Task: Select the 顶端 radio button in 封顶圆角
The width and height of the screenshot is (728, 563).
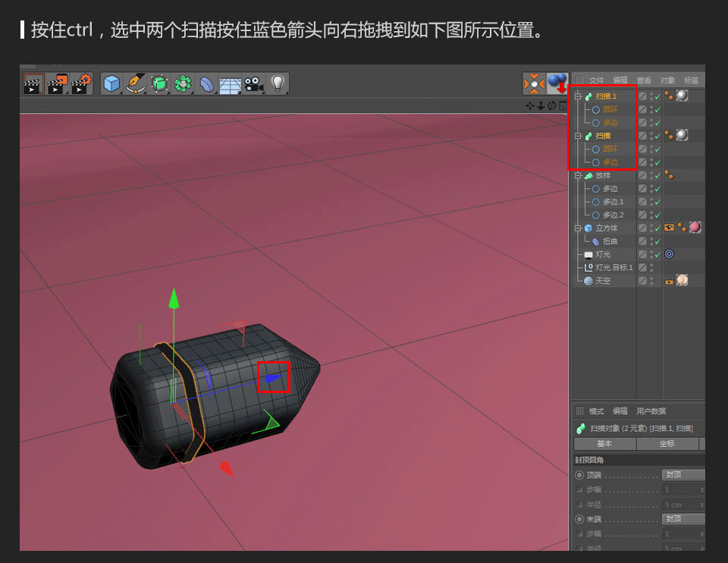Action: pyautogui.click(x=579, y=475)
